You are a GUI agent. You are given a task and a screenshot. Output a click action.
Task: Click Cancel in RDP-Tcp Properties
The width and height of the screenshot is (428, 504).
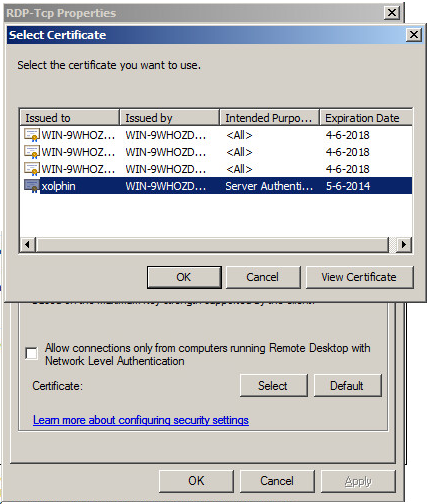click(x=277, y=481)
